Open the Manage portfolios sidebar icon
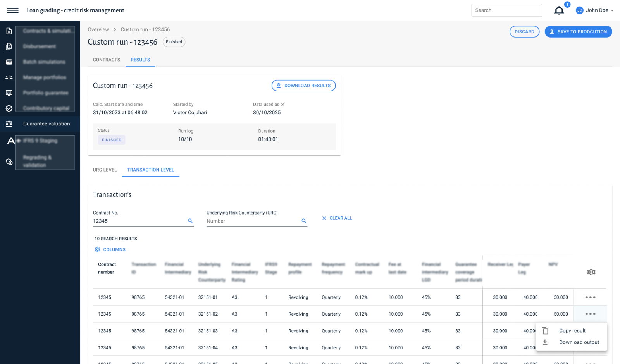 pos(9,77)
